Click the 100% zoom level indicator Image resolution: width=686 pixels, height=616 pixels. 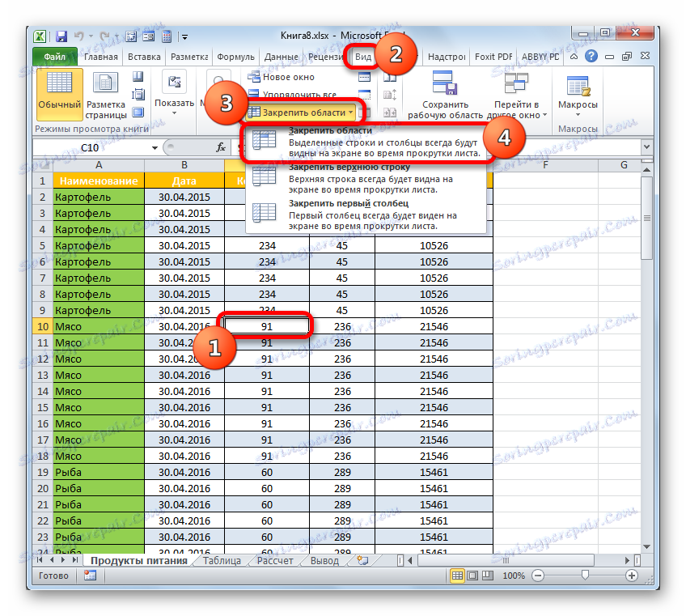click(x=514, y=576)
